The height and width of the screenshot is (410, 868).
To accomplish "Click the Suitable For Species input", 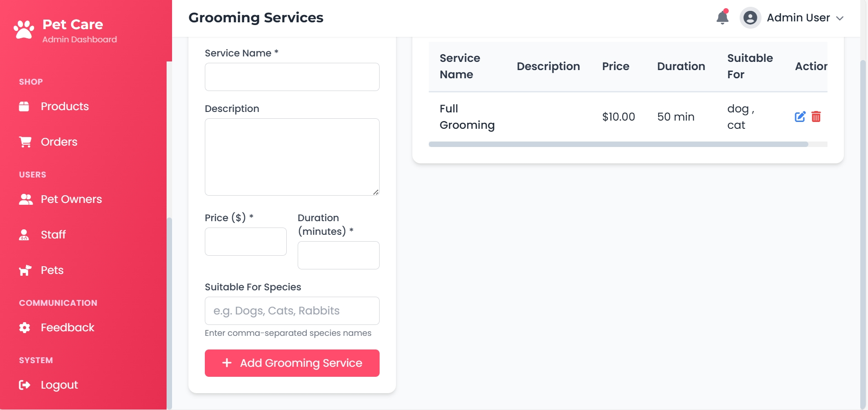I will (292, 311).
